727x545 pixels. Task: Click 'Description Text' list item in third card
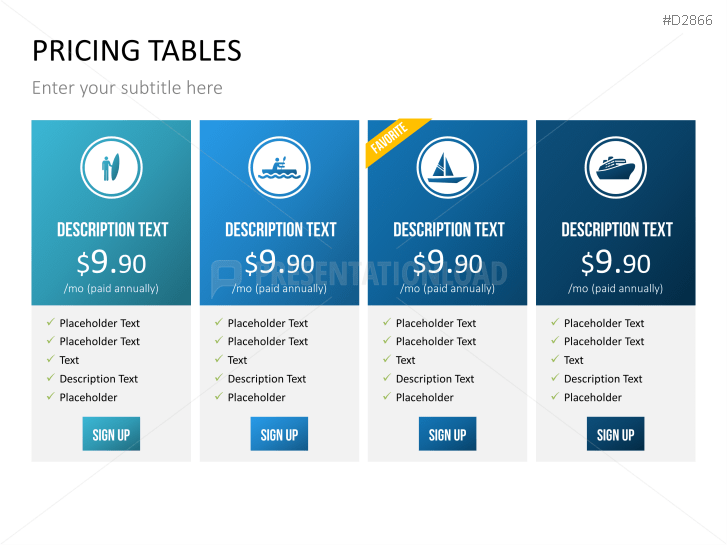coord(435,379)
